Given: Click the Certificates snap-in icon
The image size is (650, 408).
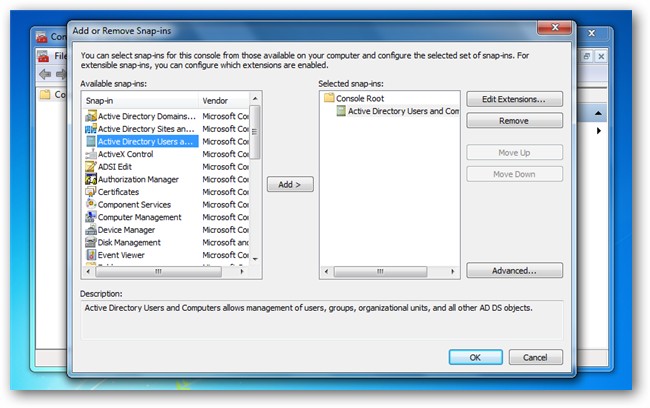Looking at the screenshot, I should [x=90, y=192].
